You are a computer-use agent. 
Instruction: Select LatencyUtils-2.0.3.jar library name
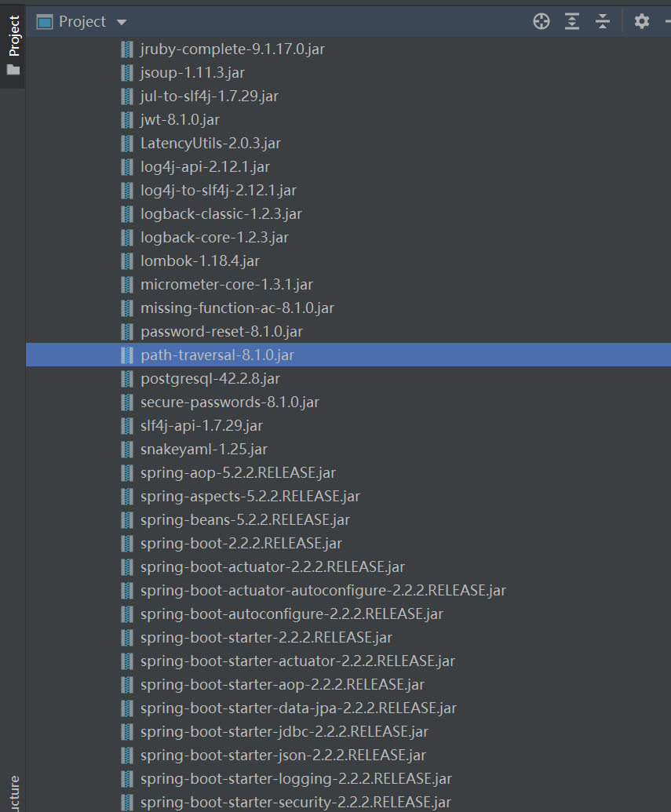[210, 144]
